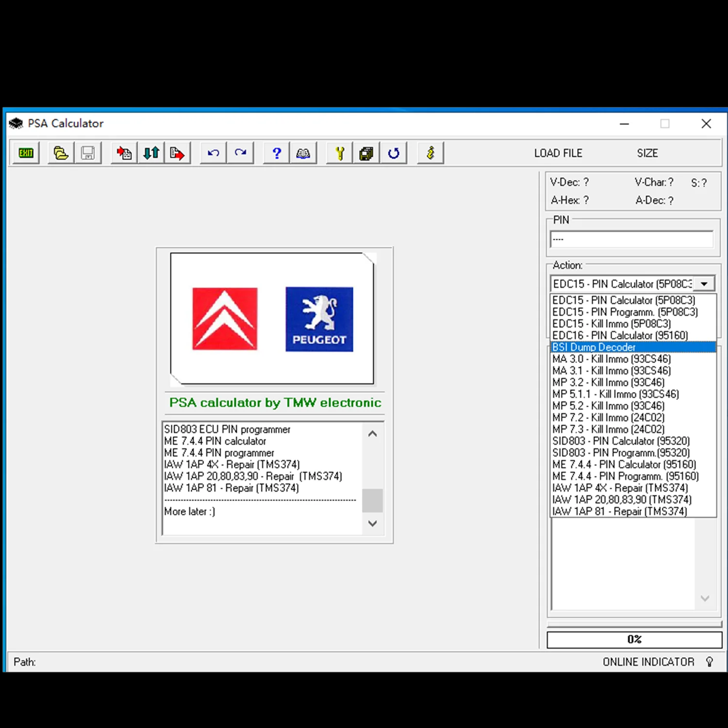Click the yellow wrench settings icon
Viewport: 728px width, 728px height.
pyautogui.click(x=340, y=153)
